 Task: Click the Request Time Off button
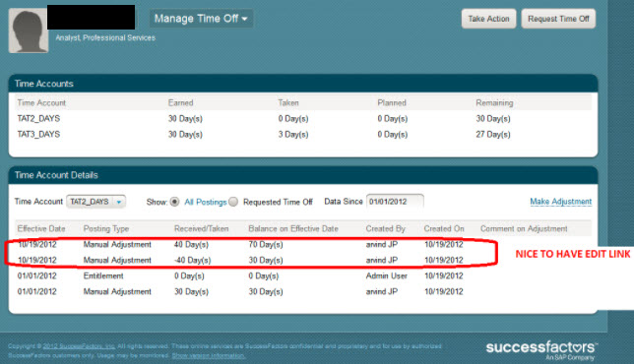pyautogui.click(x=558, y=19)
